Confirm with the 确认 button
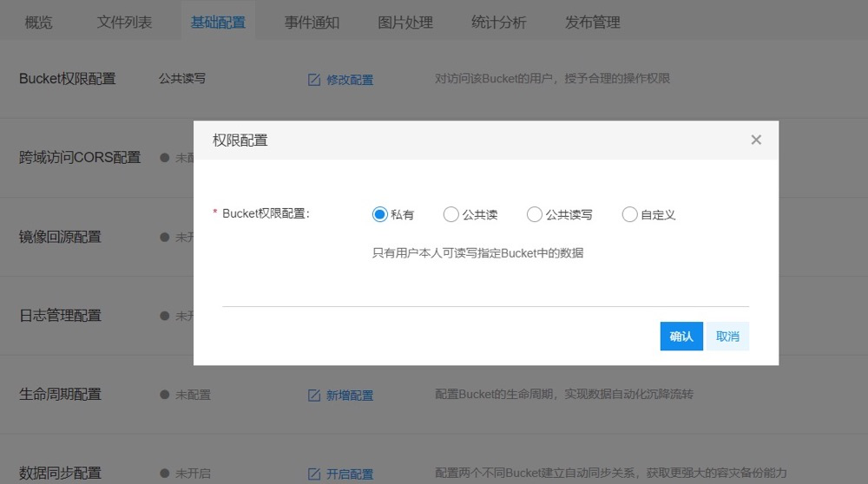This screenshot has width=868, height=484. 681,337
